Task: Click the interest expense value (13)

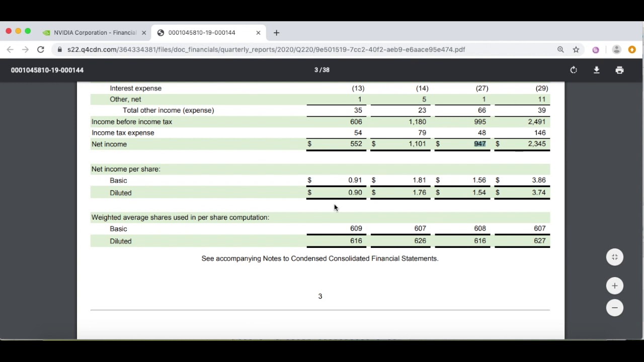Action: tap(358, 88)
